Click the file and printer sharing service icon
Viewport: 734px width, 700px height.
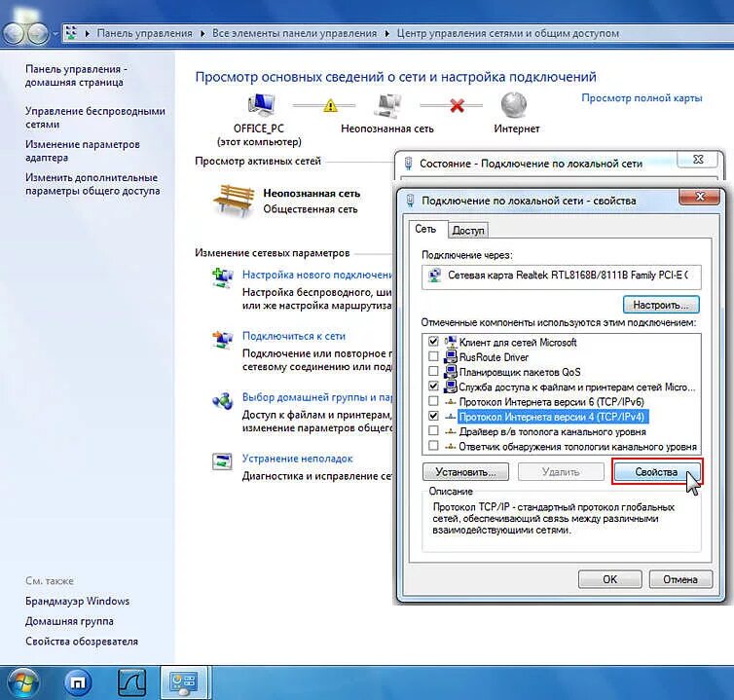coord(451,387)
